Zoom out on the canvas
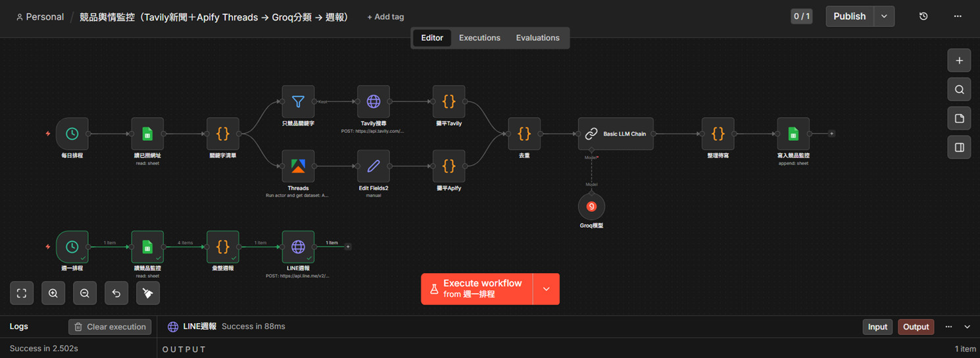The image size is (980, 358). tap(85, 294)
